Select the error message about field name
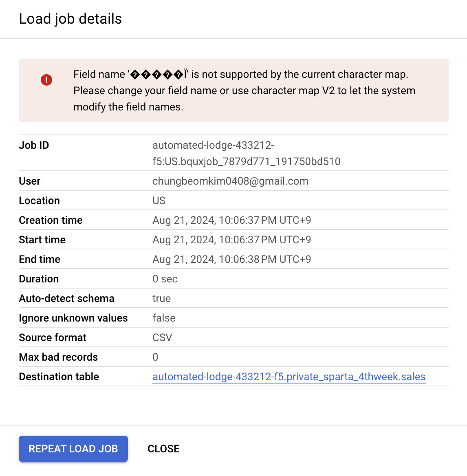The width and height of the screenshot is (467, 476). tap(245, 90)
